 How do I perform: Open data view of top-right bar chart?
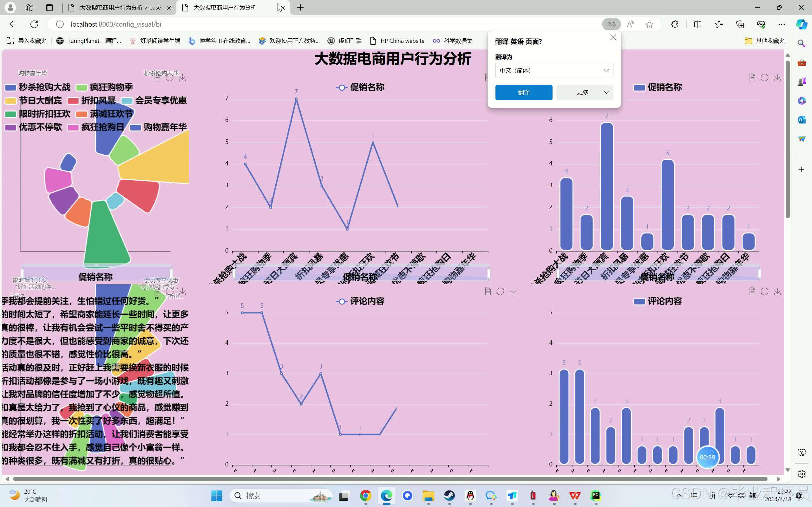[752, 78]
